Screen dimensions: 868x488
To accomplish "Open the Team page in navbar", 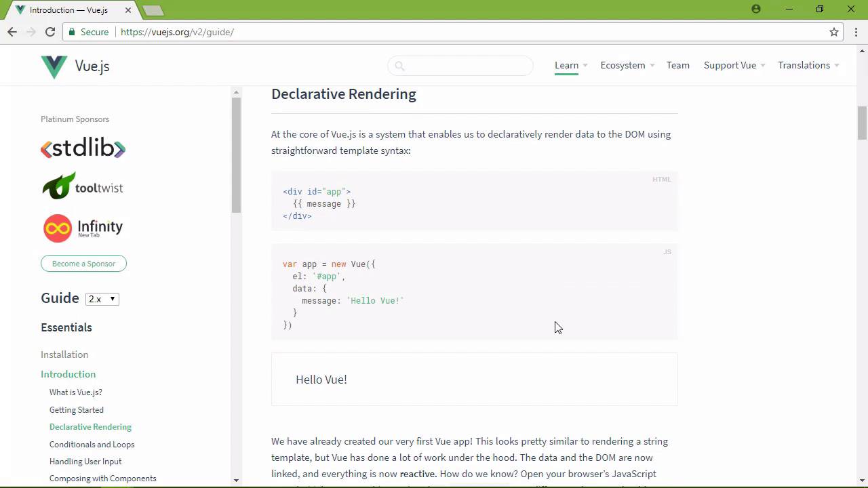I will (x=677, y=66).
